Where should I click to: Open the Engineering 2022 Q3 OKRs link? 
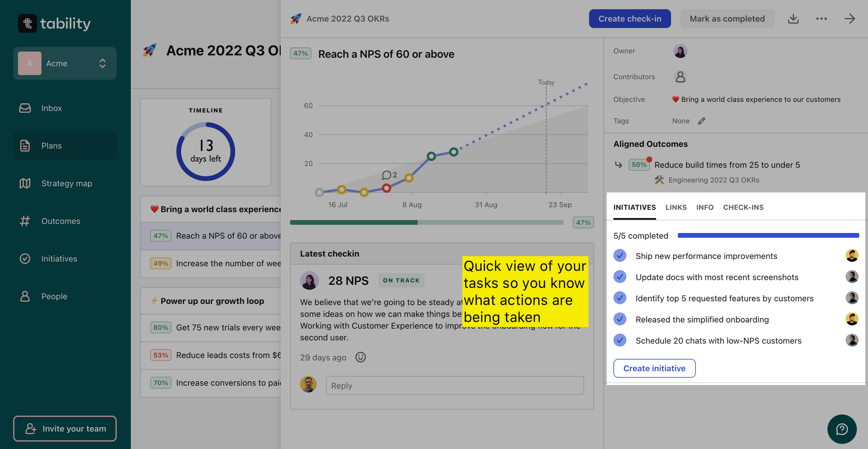point(714,180)
